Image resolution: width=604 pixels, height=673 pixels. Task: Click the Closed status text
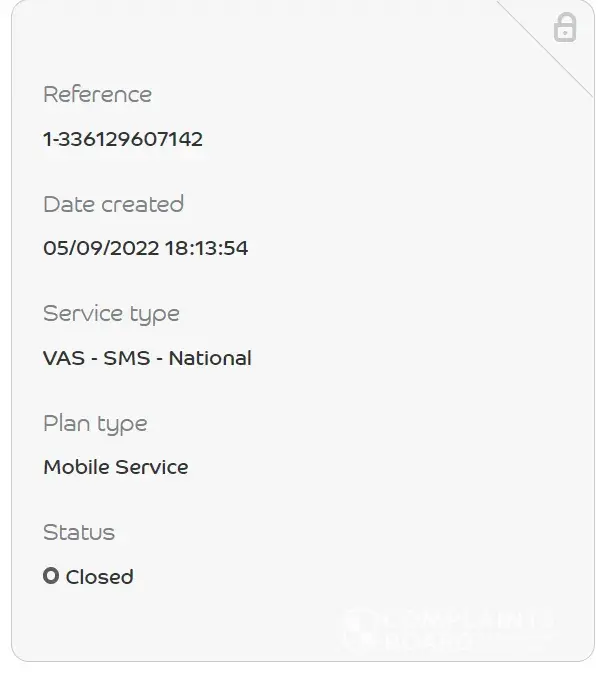[x=99, y=577]
